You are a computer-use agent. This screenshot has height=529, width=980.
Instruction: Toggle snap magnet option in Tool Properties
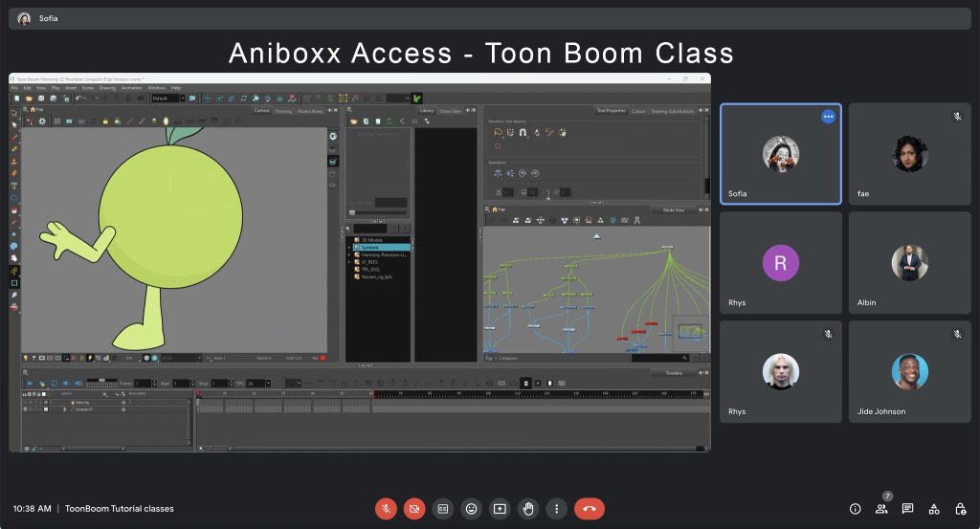point(523,132)
